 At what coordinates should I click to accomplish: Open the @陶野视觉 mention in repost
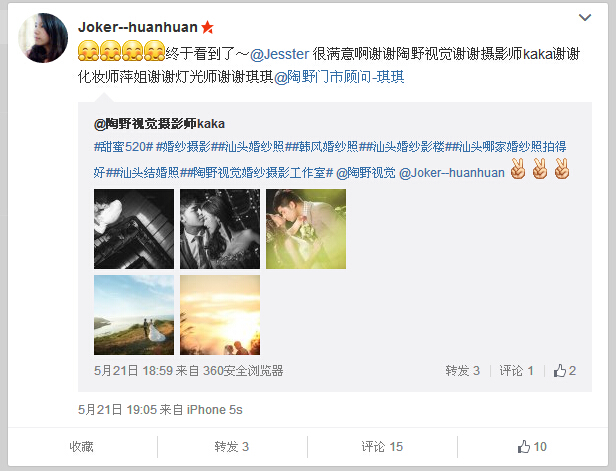366,173
